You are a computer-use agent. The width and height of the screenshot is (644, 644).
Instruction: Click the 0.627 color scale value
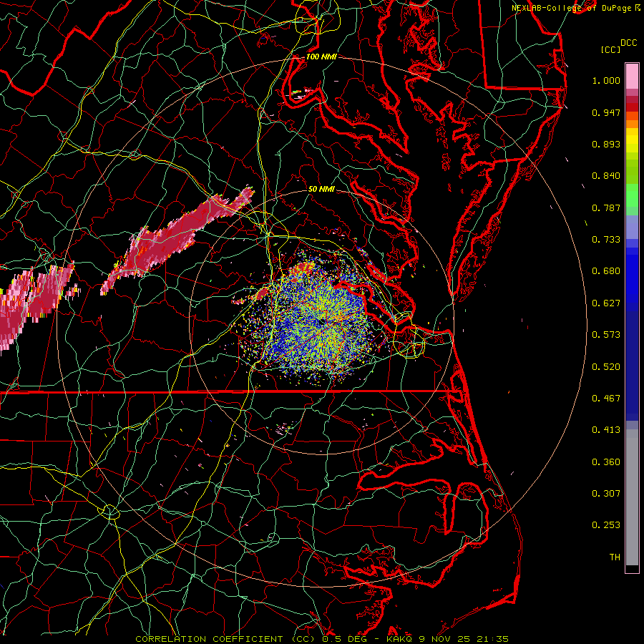[x=606, y=303]
